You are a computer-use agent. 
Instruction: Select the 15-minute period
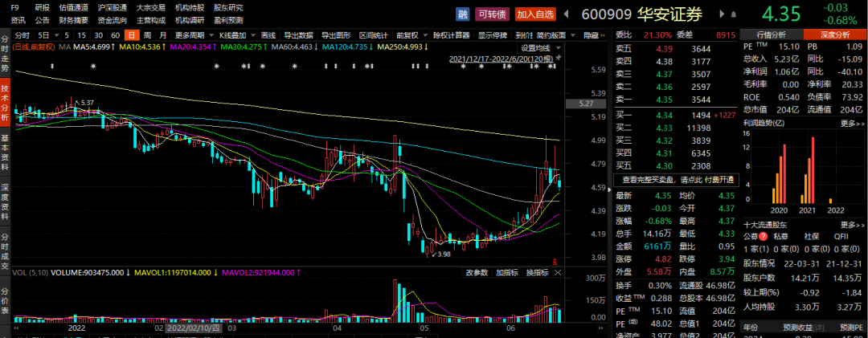point(82,35)
